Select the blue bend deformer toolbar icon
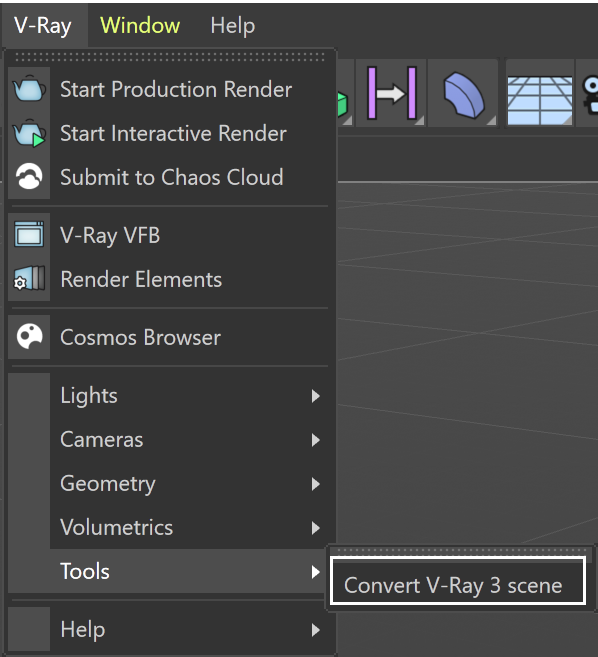598x657 pixels. click(463, 95)
